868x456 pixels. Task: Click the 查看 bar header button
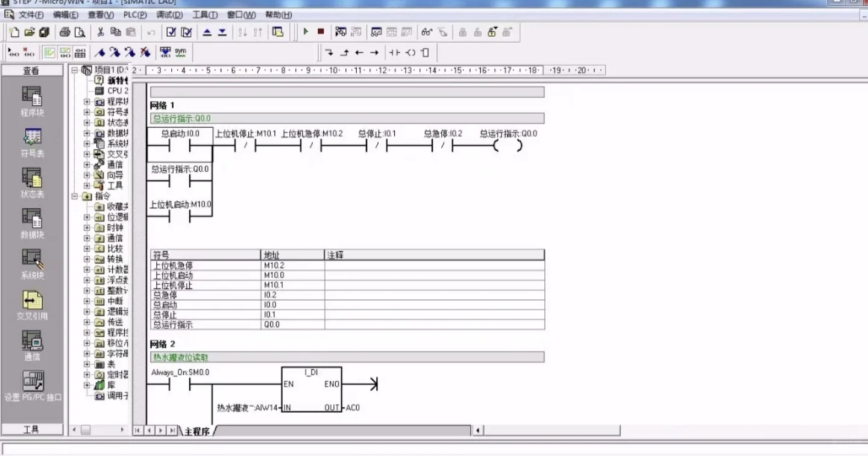pyautogui.click(x=31, y=70)
